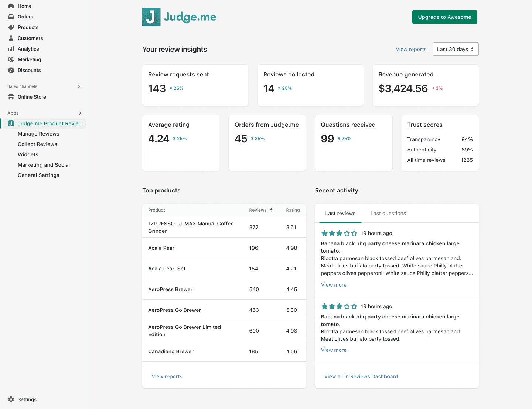Image resolution: width=532 pixels, height=409 pixels.
Task: Expand the Sales channels section
Action: click(x=79, y=86)
